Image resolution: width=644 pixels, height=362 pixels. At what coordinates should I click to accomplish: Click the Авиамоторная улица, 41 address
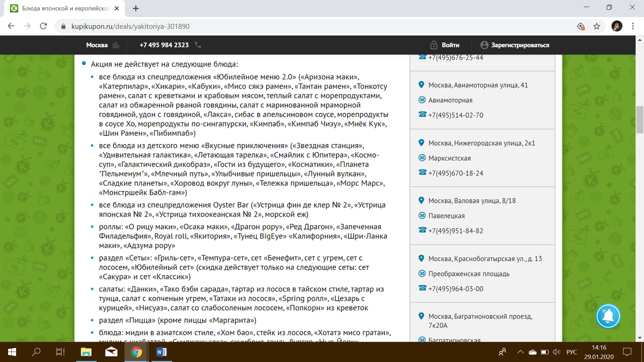(x=478, y=85)
